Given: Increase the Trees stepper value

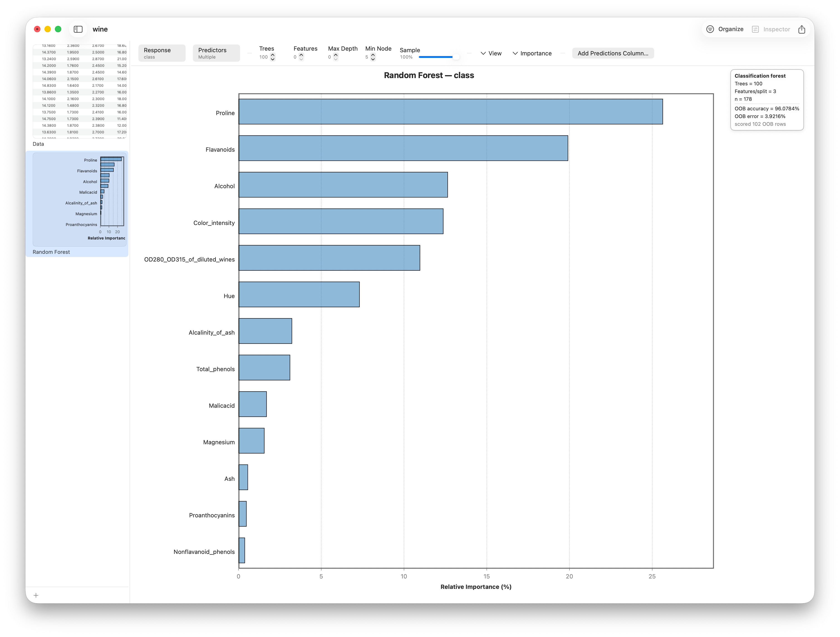Looking at the screenshot, I should 273,55.
